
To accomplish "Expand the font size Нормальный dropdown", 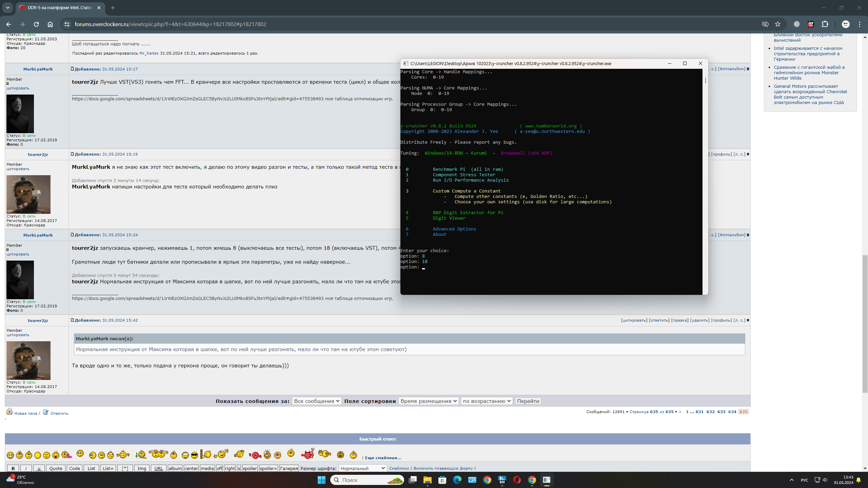I will [362, 468].
